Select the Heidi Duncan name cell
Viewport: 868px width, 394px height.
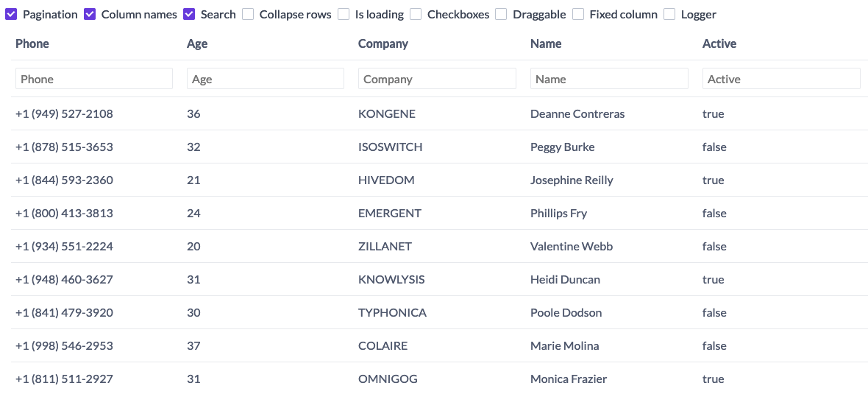[x=565, y=280]
